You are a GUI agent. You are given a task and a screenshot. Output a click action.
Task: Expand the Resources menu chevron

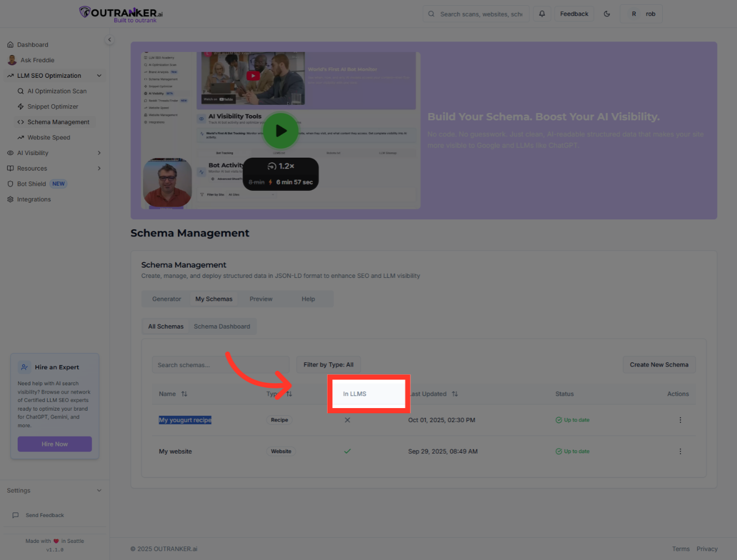click(x=99, y=169)
